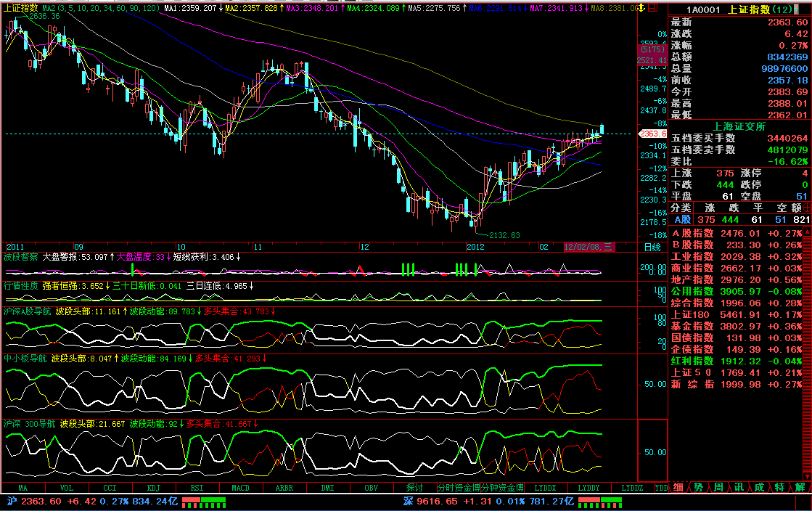Click Shanghai red-green buy/sell bar in status bar
The width and height of the screenshot is (812, 511).
coord(203,502)
